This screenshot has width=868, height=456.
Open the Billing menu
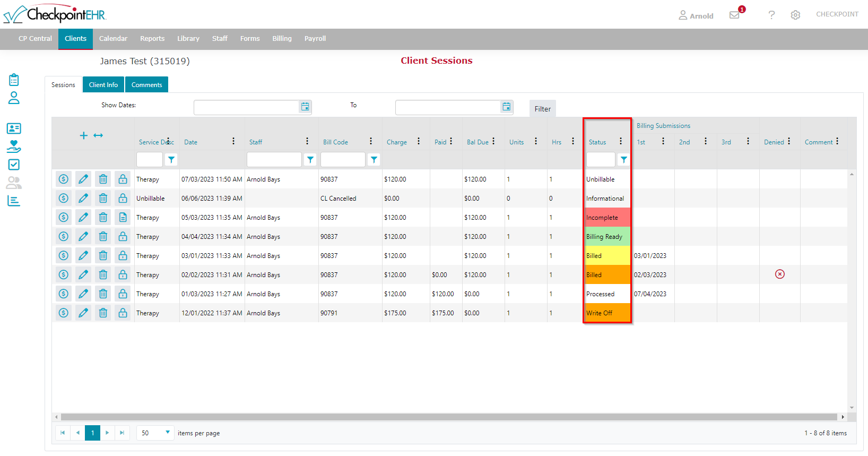pos(282,39)
